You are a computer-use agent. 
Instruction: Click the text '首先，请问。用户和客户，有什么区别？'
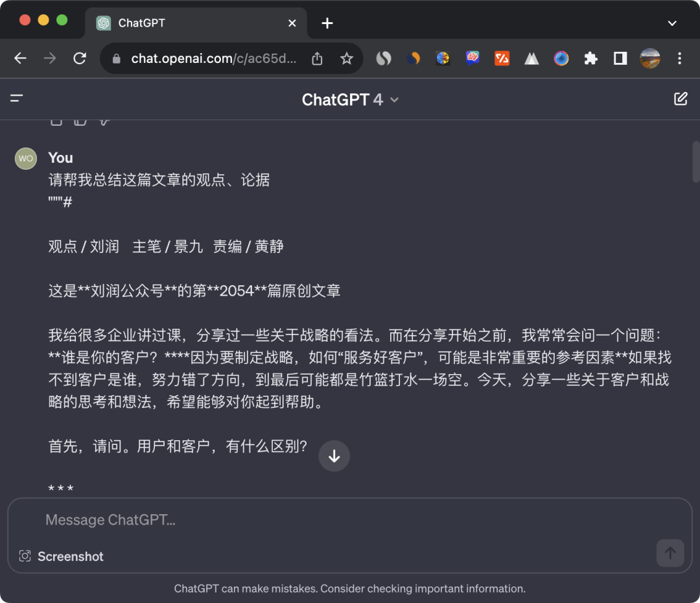point(178,446)
